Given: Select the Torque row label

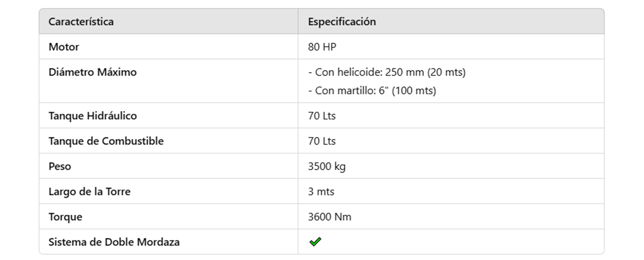Looking at the screenshot, I should [65, 217].
